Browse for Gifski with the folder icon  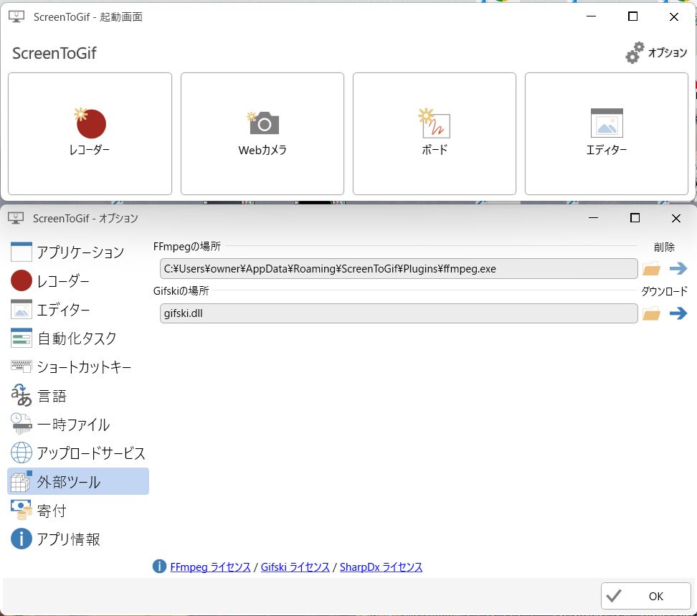651,313
